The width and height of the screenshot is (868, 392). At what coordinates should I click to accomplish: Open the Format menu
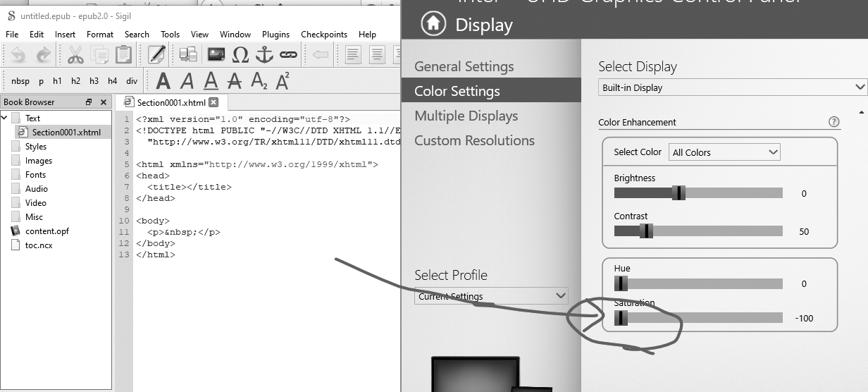[x=100, y=34]
